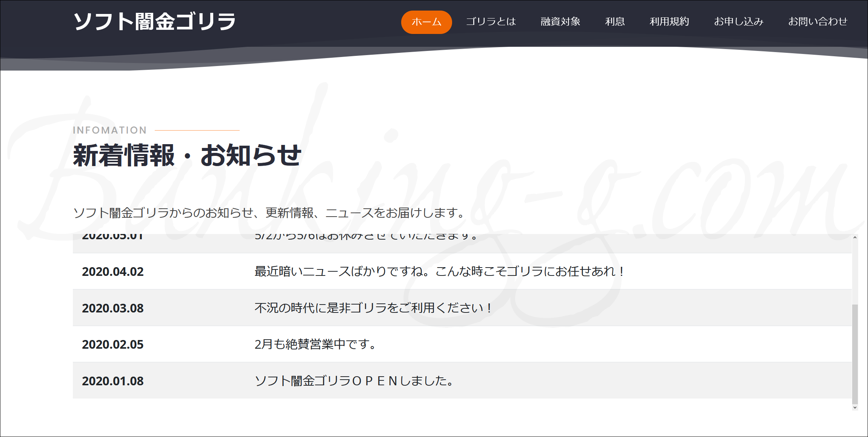Click the news list scroll down arrow

click(855, 408)
